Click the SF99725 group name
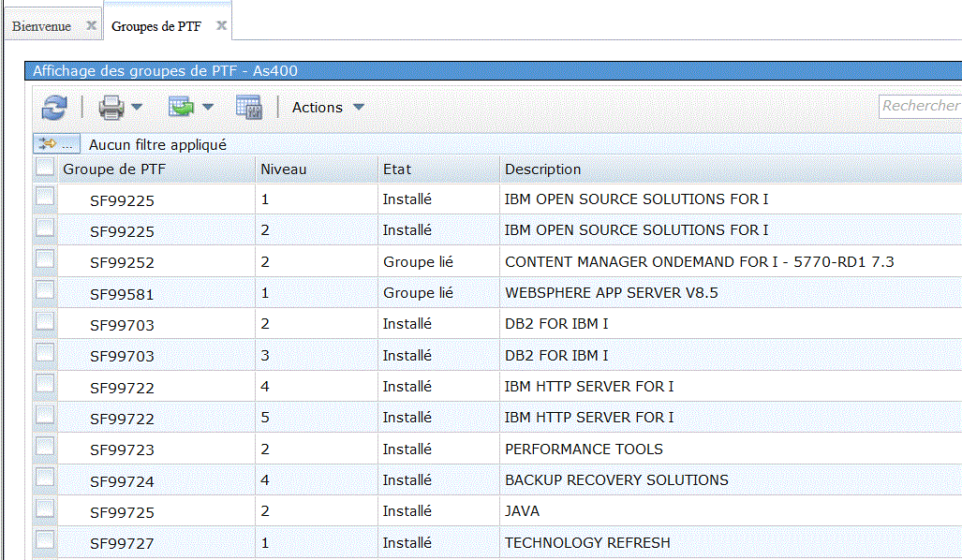Image resolution: width=962 pixels, height=560 pixels. point(122,512)
